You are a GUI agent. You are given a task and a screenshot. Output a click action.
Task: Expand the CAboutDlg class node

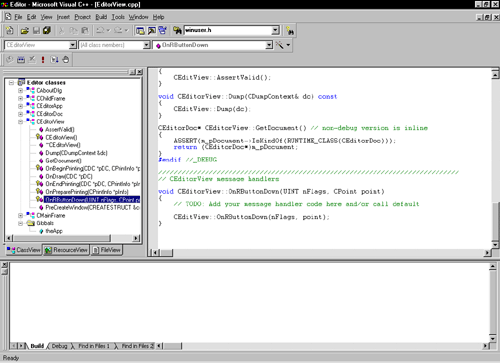click(21, 90)
